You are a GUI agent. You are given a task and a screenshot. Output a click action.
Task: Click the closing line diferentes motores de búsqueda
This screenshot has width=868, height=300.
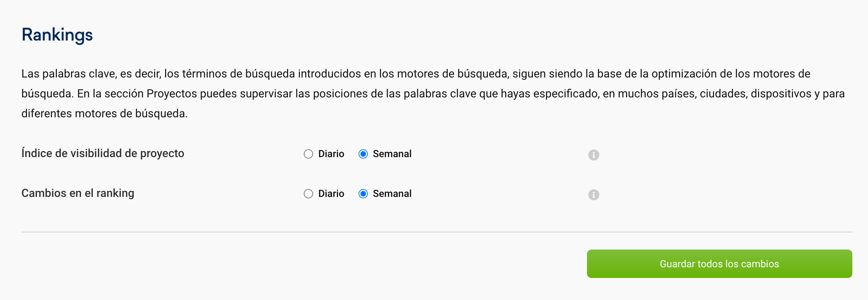coord(104,113)
